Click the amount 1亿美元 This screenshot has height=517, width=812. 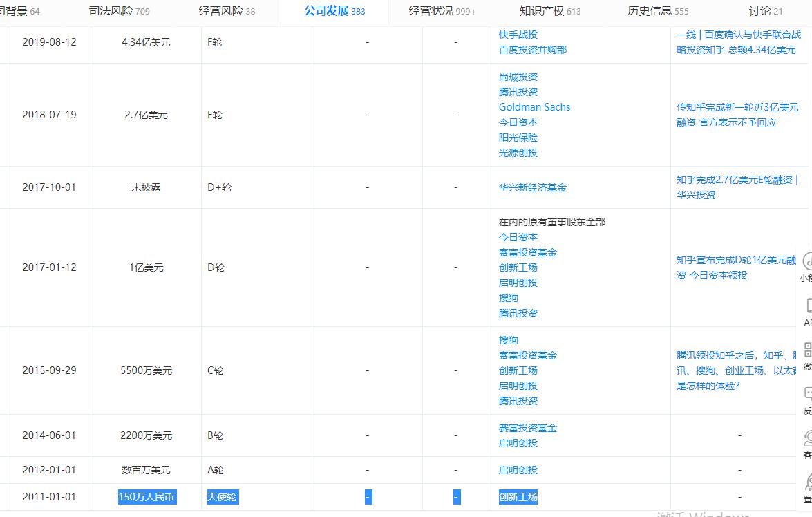click(146, 267)
